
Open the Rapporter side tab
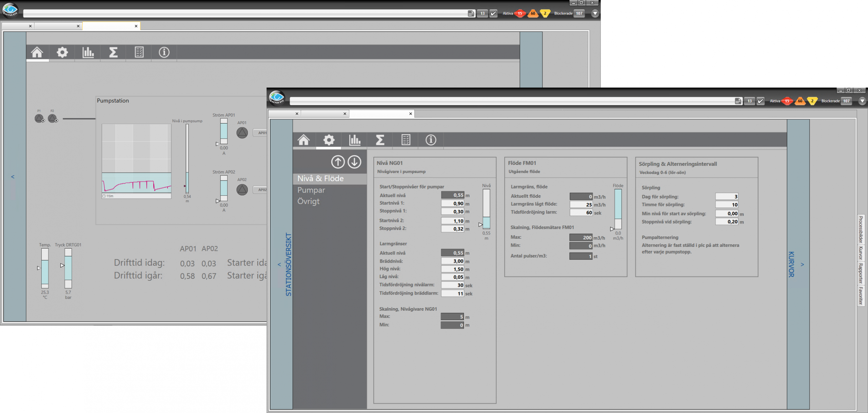coord(861,273)
